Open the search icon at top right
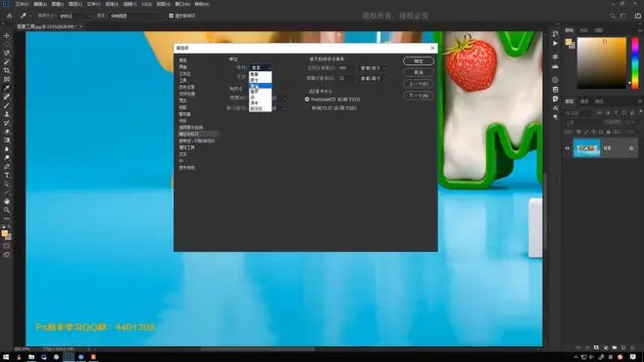This screenshot has width=644, height=362. pos(613,16)
